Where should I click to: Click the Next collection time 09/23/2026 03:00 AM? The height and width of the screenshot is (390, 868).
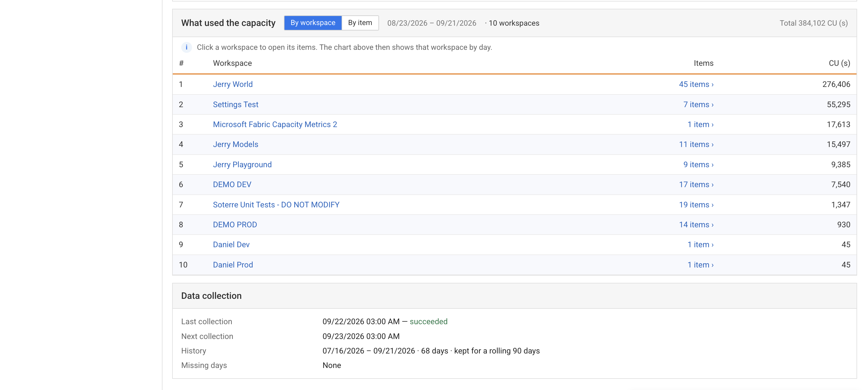[x=361, y=336]
